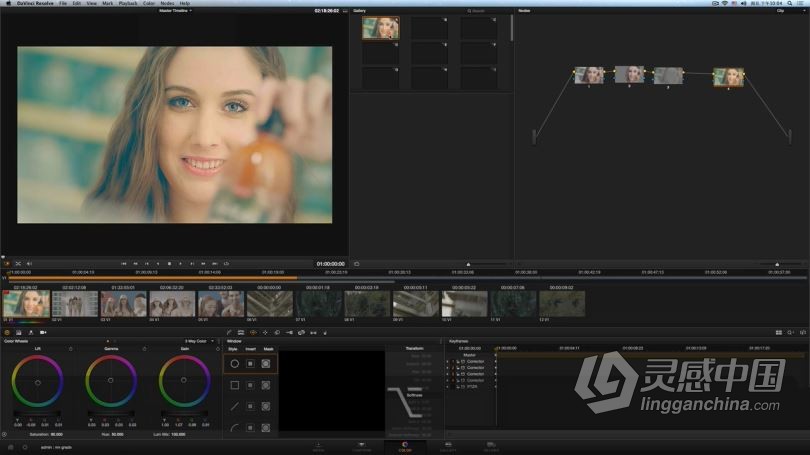Jump to the first clip in viewer transport
Viewport: 810px width, 455px height.
pyautogui.click(x=124, y=264)
